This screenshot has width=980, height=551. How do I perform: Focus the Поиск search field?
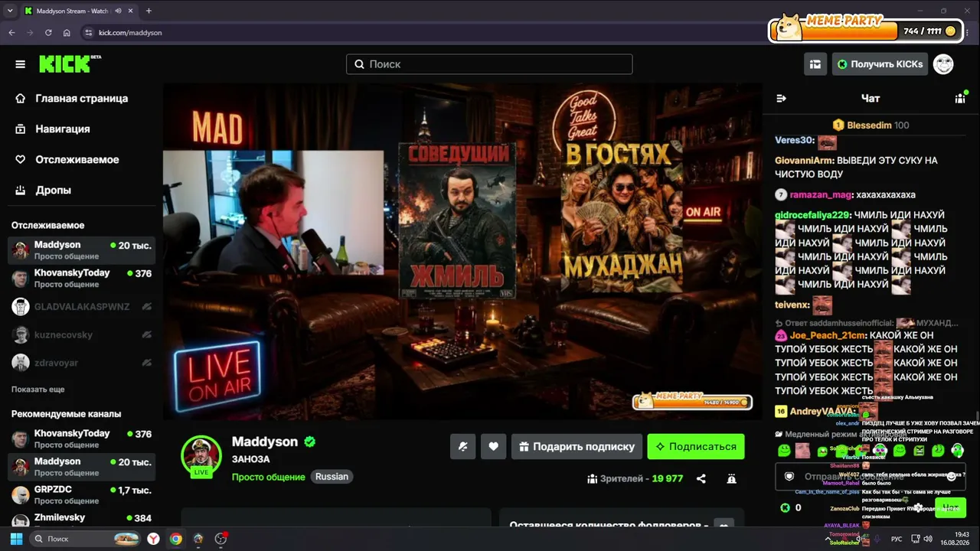(489, 64)
